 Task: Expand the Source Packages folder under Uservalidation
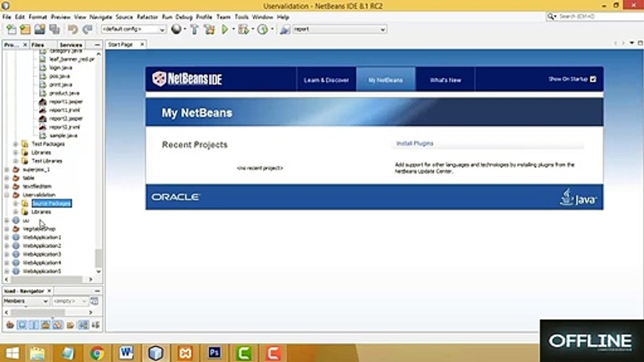point(16,203)
